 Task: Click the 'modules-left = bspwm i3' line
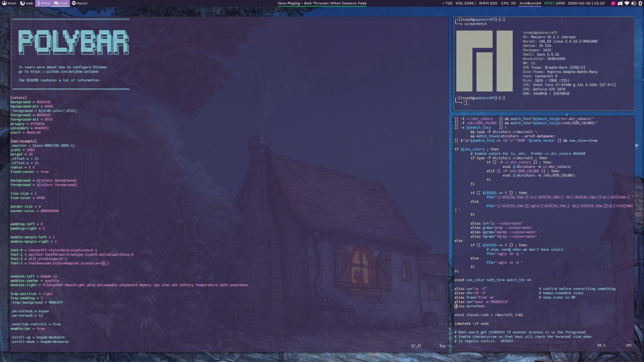[34, 276]
